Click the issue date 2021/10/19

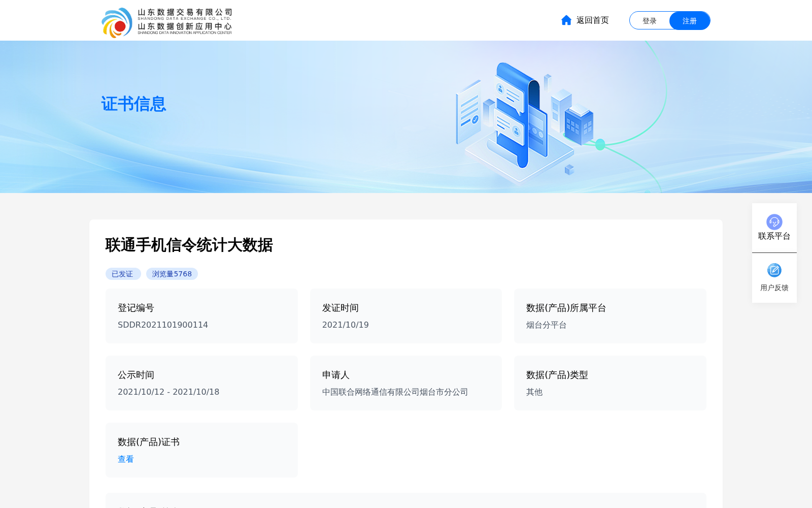pyautogui.click(x=346, y=325)
